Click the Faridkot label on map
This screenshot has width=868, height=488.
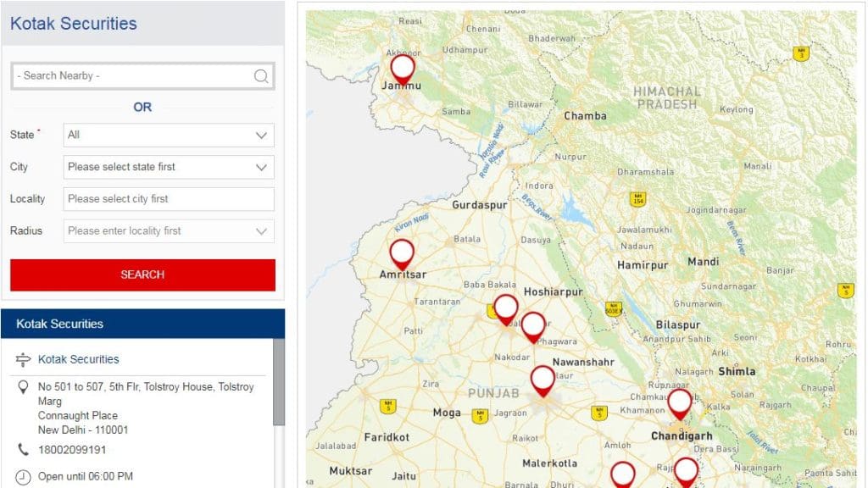pos(387,437)
